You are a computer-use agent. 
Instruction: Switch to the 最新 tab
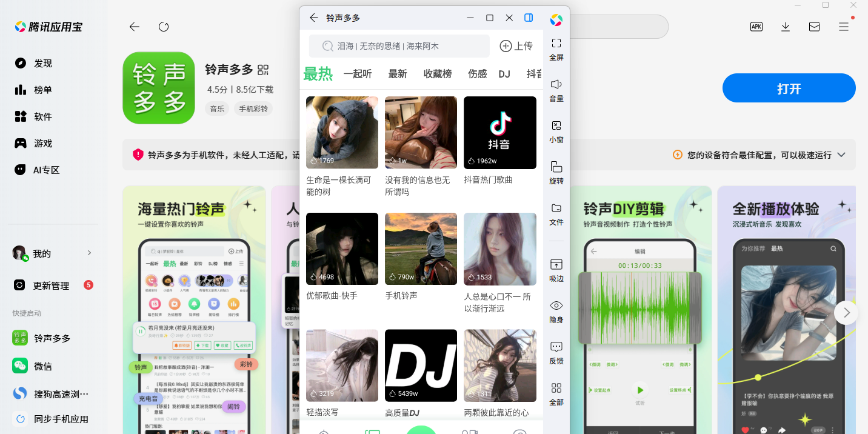coord(398,74)
